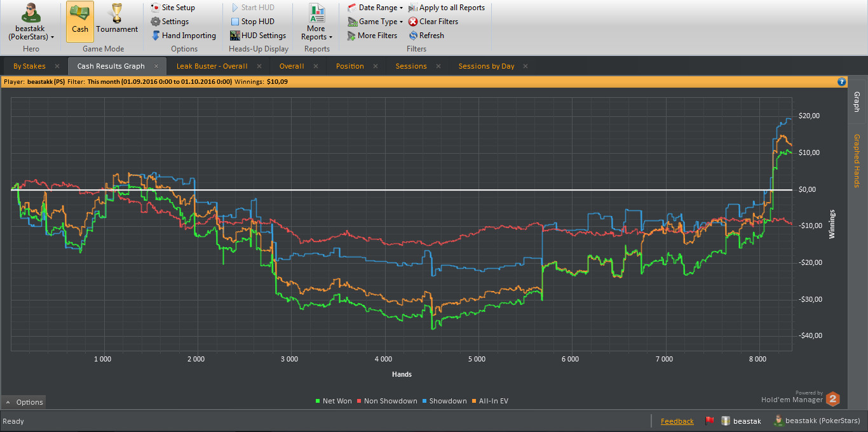The height and width of the screenshot is (432, 868).
Task: Open the Sessions by Day tab
Action: point(486,66)
